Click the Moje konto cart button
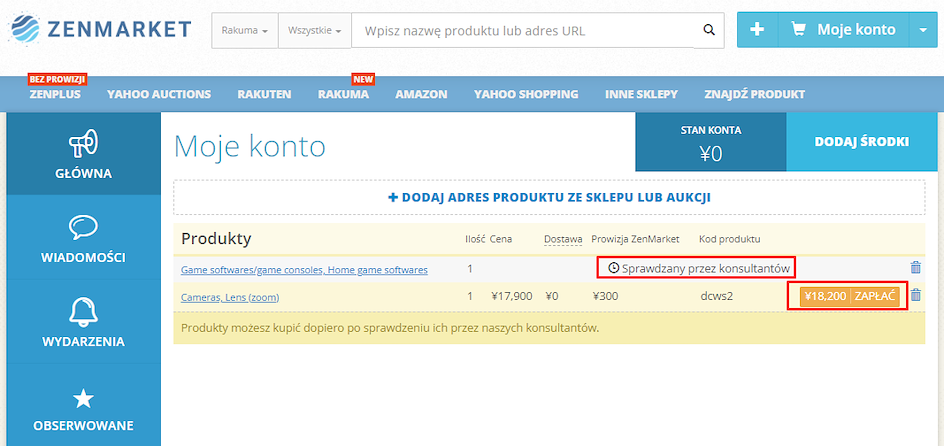944x446 pixels. pos(843,29)
